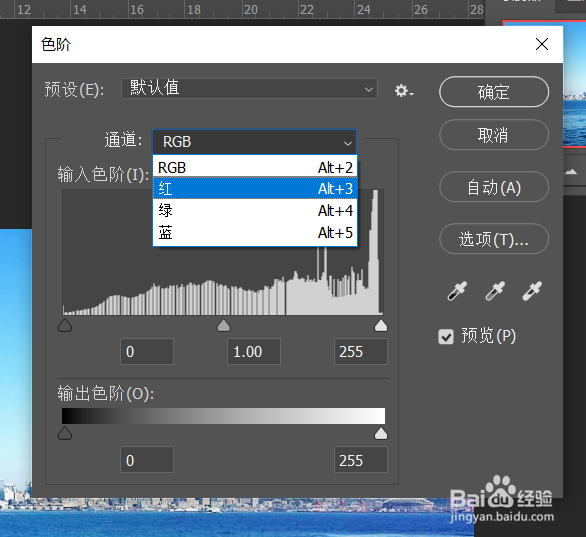Click the 取消 button
586x537 pixels.
tap(494, 135)
